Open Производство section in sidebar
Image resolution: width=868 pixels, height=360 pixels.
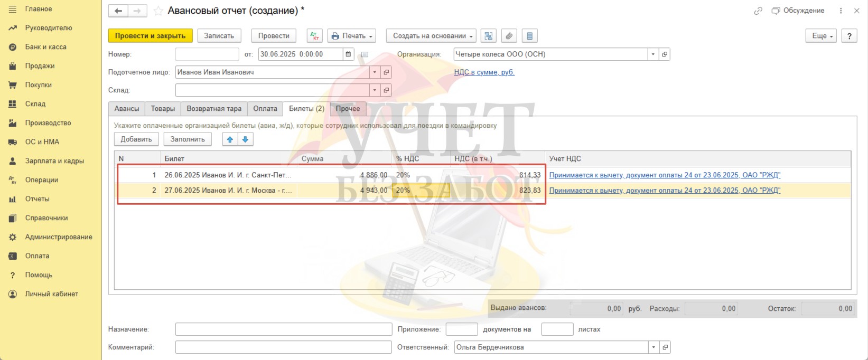tap(48, 123)
